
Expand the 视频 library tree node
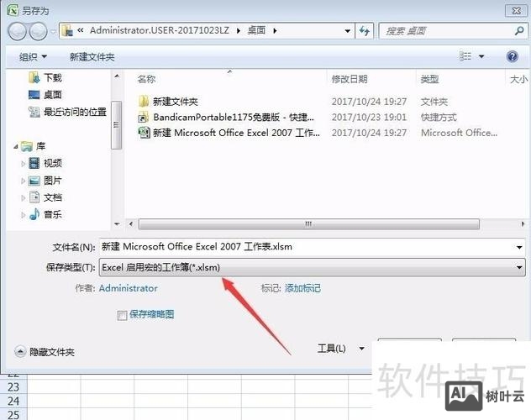point(24,163)
